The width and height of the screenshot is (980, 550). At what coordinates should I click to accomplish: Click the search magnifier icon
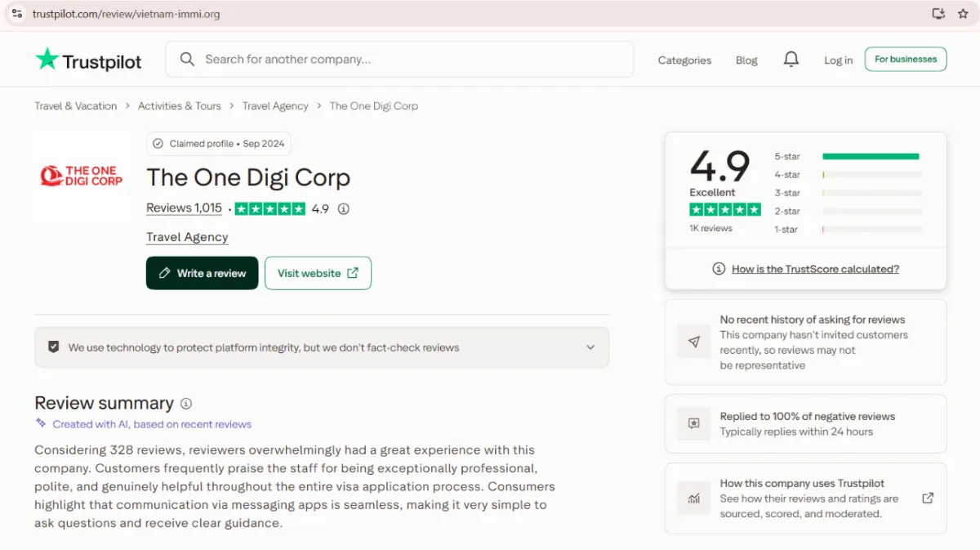click(x=187, y=60)
